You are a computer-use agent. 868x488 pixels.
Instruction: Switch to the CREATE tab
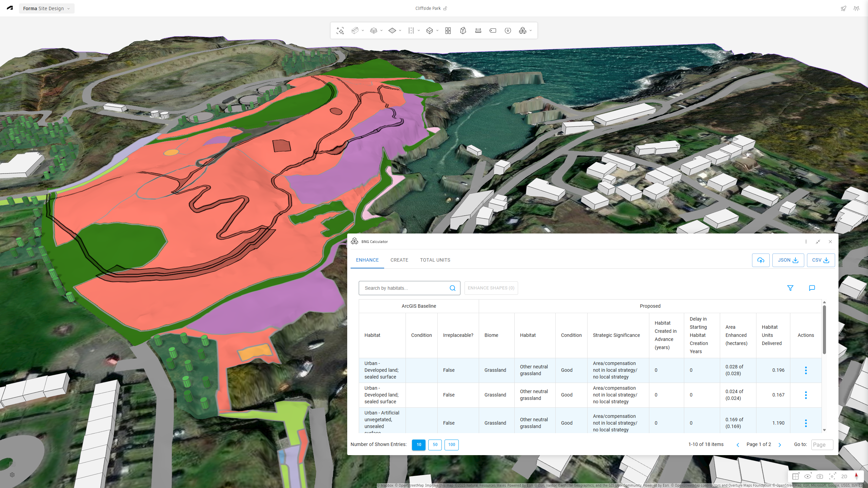(x=399, y=260)
